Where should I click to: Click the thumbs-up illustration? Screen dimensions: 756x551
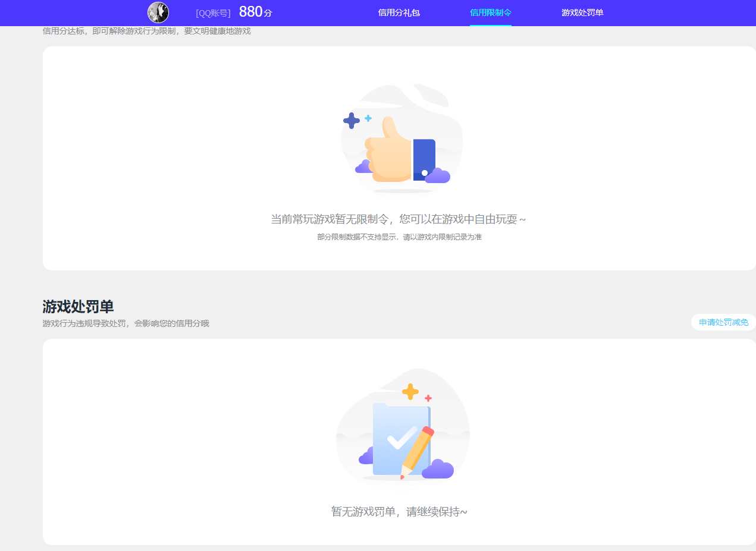[x=402, y=138]
